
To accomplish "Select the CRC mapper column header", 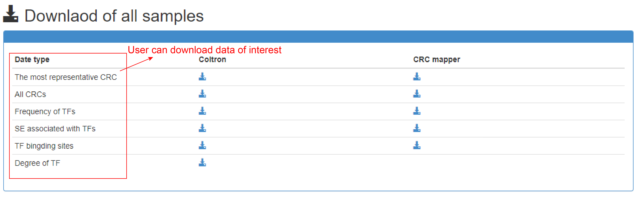I will (x=436, y=59).
